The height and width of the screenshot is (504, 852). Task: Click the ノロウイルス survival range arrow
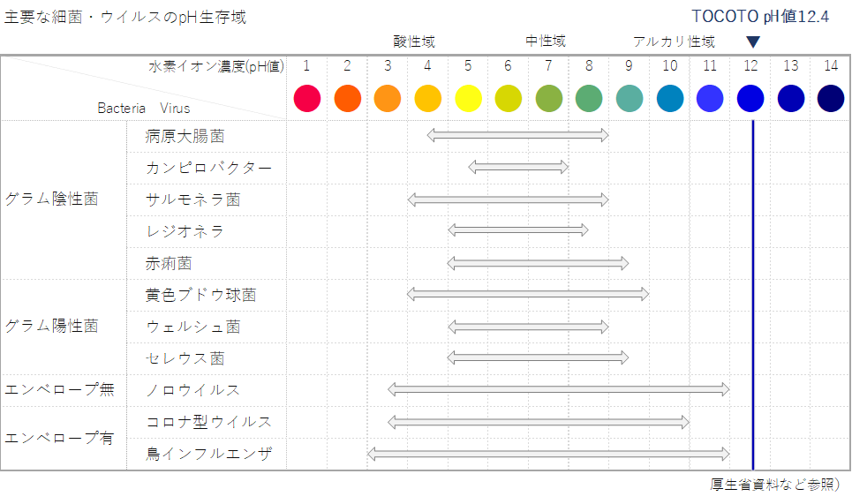[558, 389]
